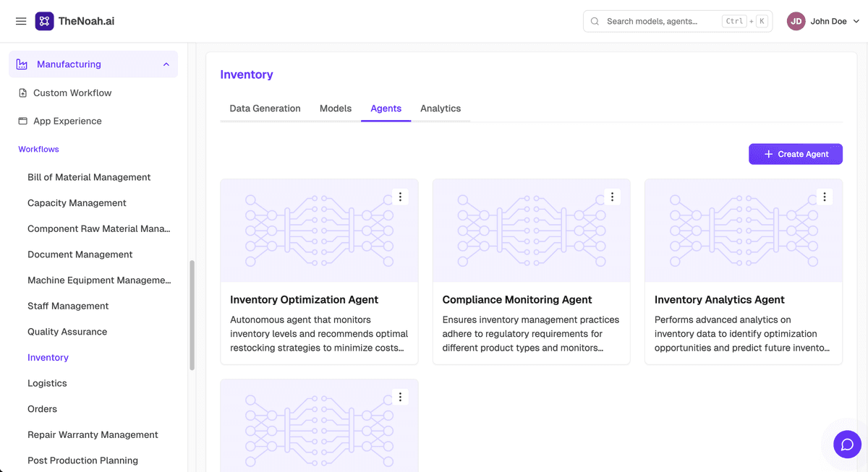Click the App Experience window icon
868x472 pixels.
(23, 121)
